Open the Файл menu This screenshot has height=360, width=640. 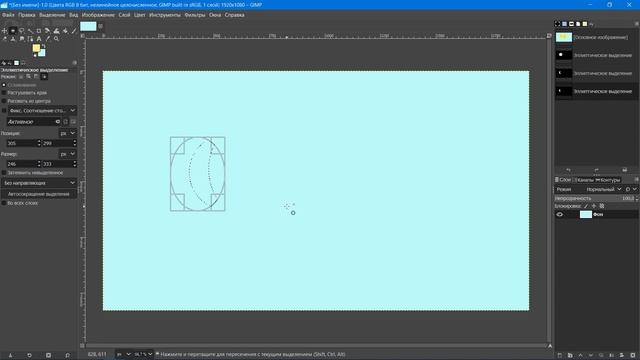click(8, 15)
